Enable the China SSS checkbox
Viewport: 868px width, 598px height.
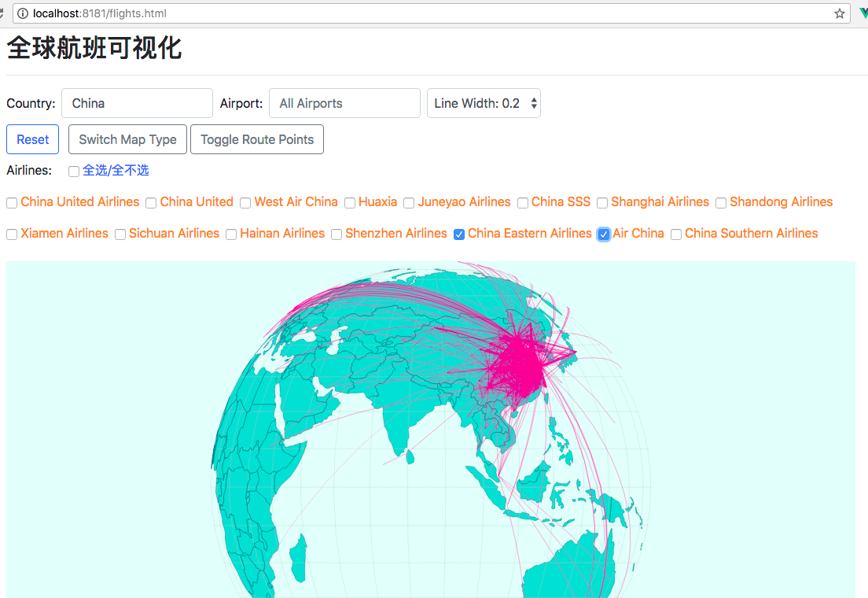(x=523, y=203)
